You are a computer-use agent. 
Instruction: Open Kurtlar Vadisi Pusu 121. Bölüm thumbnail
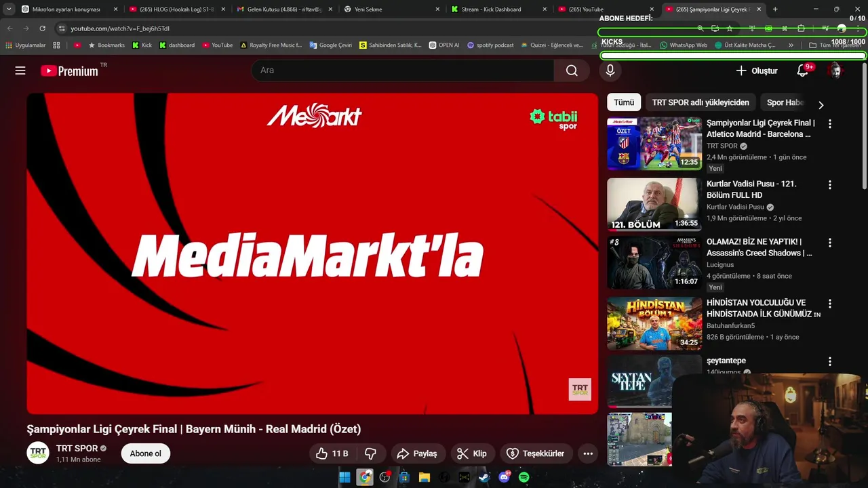point(654,205)
